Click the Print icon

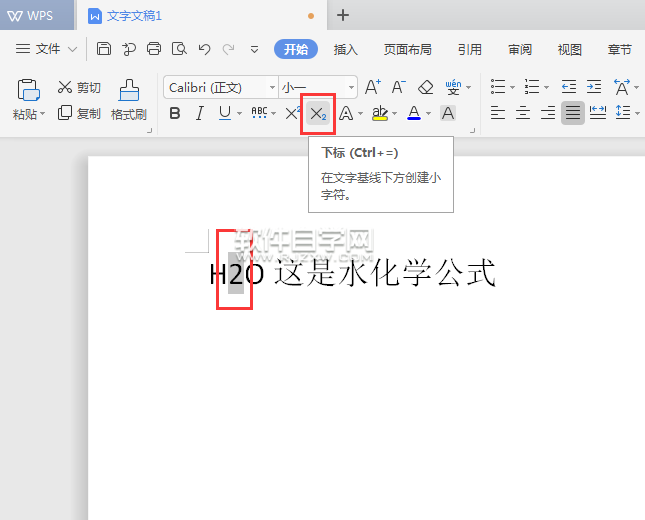pos(154,49)
